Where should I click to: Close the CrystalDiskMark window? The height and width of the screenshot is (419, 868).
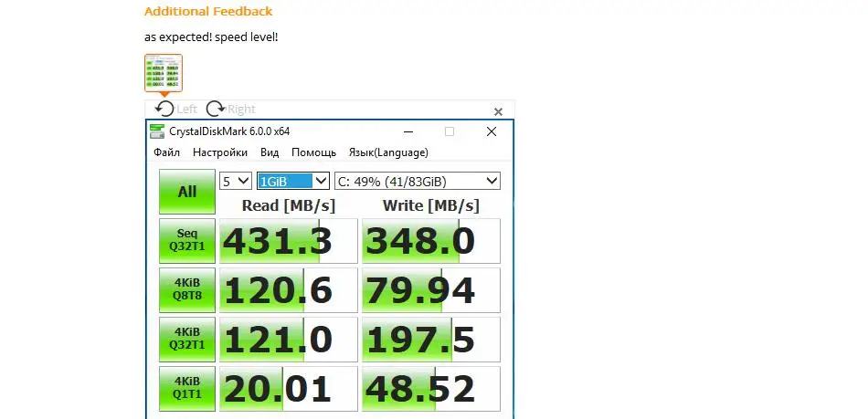tap(491, 131)
